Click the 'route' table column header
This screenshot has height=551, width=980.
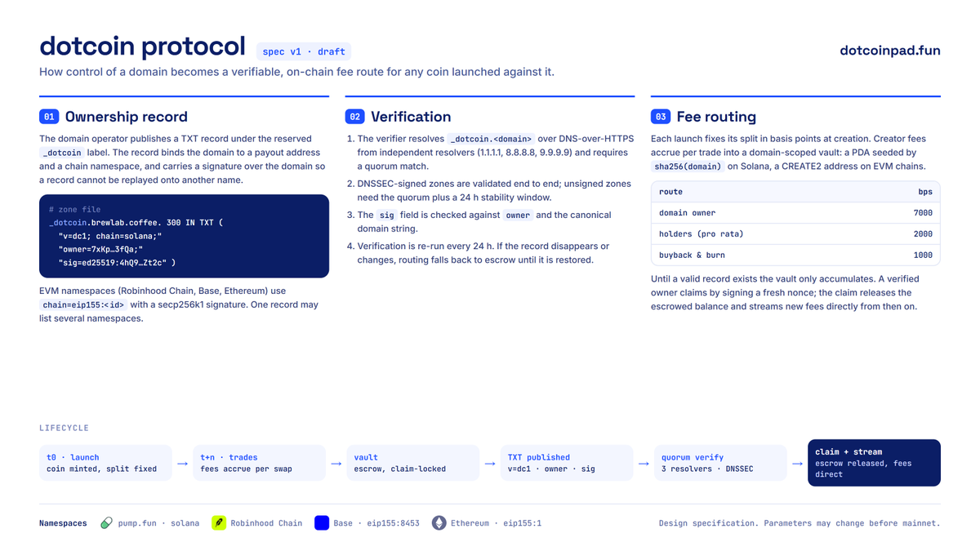[671, 192]
